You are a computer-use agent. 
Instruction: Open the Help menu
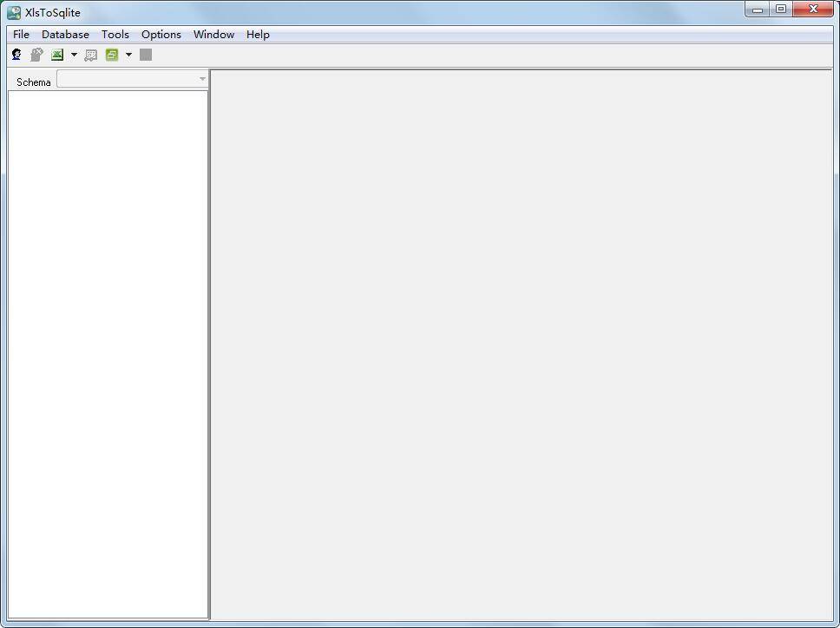tap(257, 34)
